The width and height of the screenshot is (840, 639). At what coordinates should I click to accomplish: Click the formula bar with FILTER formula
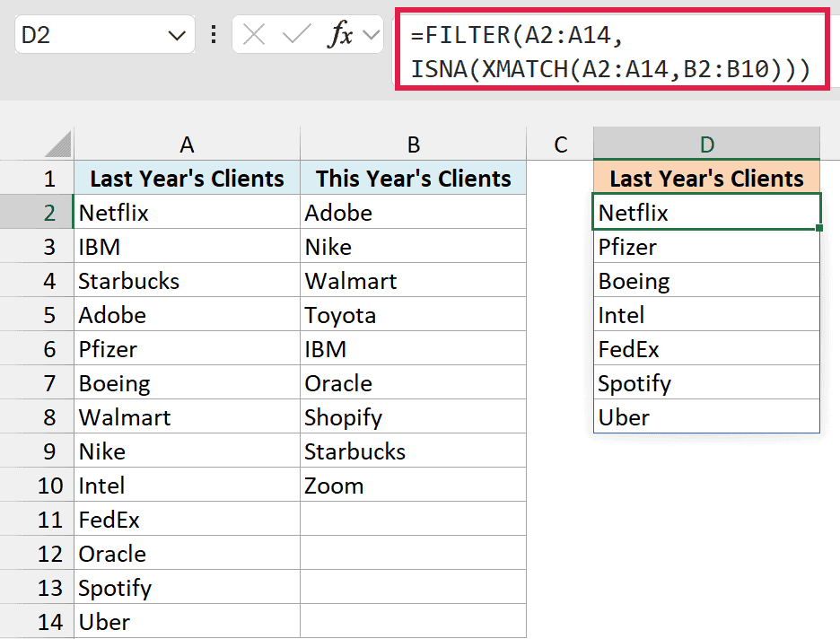tap(612, 50)
